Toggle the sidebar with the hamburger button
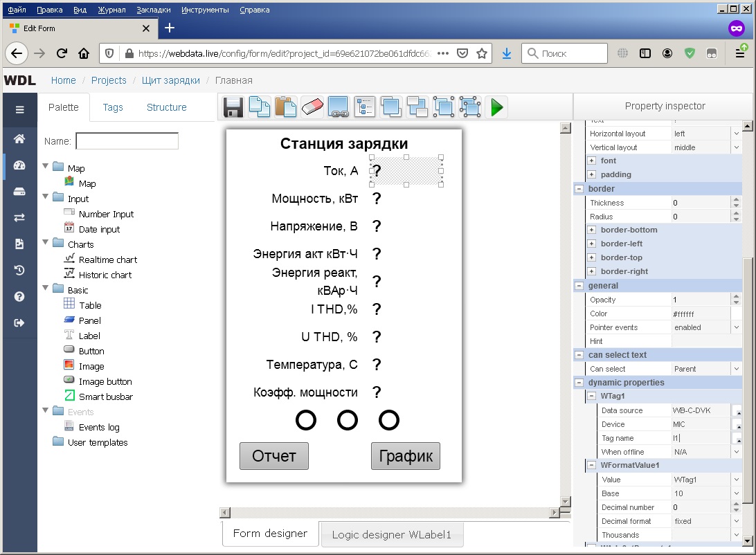The width and height of the screenshot is (756, 555). click(x=19, y=109)
